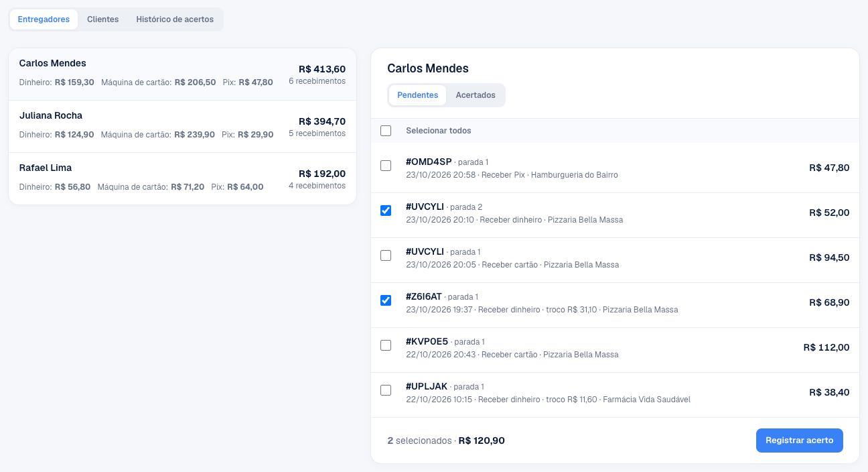Image resolution: width=868 pixels, height=472 pixels.
Task: Show the Pendentes list
Action: [418, 95]
